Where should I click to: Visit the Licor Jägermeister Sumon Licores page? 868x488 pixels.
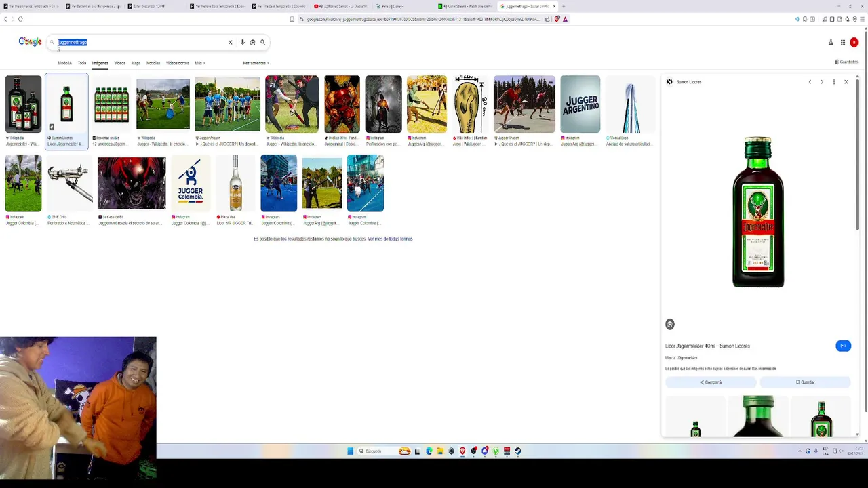pyautogui.click(x=843, y=346)
